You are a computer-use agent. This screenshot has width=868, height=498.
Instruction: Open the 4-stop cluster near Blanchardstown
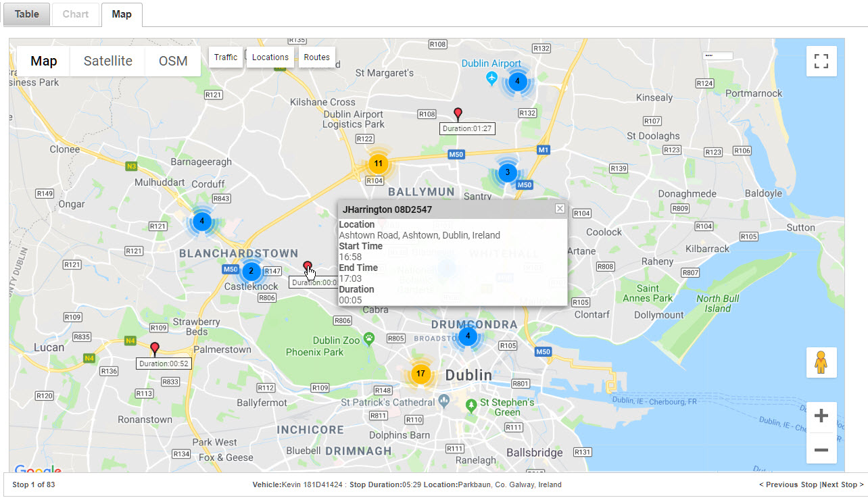pyautogui.click(x=201, y=221)
